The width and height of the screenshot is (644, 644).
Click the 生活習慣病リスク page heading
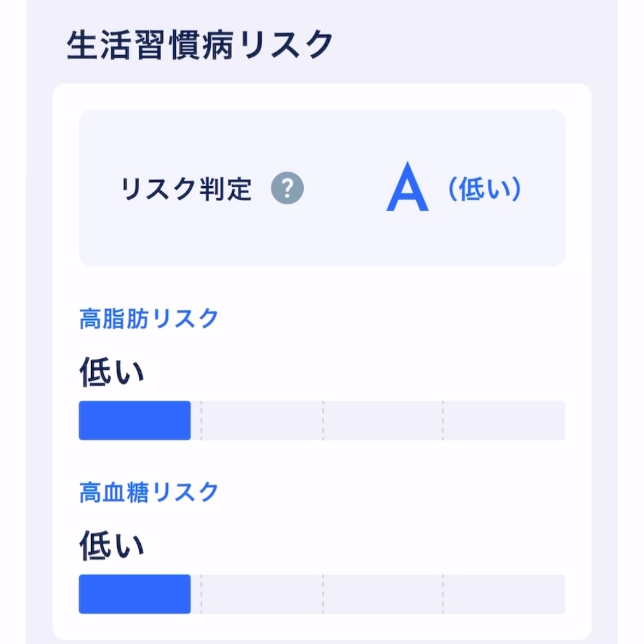(x=200, y=45)
